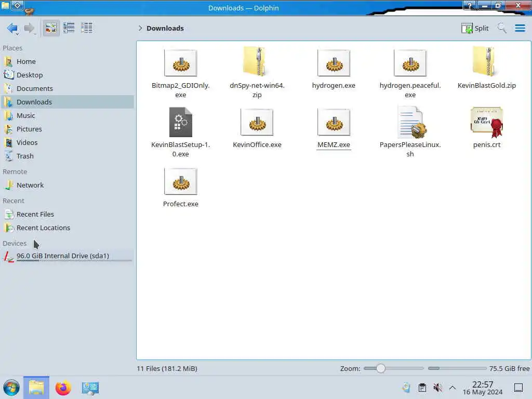Image resolution: width=532 pixels, height=399 pixels.
Task: Open Videos in Places panel
Action: pyautogui.click(x=68, y=142)
